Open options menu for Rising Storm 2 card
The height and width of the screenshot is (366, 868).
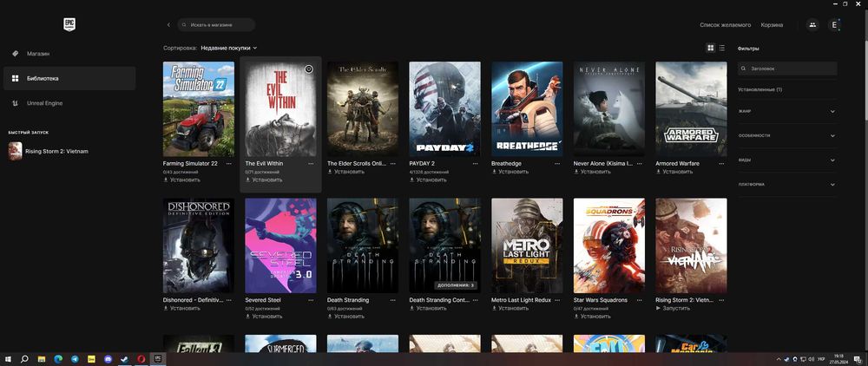coord(720,300)
